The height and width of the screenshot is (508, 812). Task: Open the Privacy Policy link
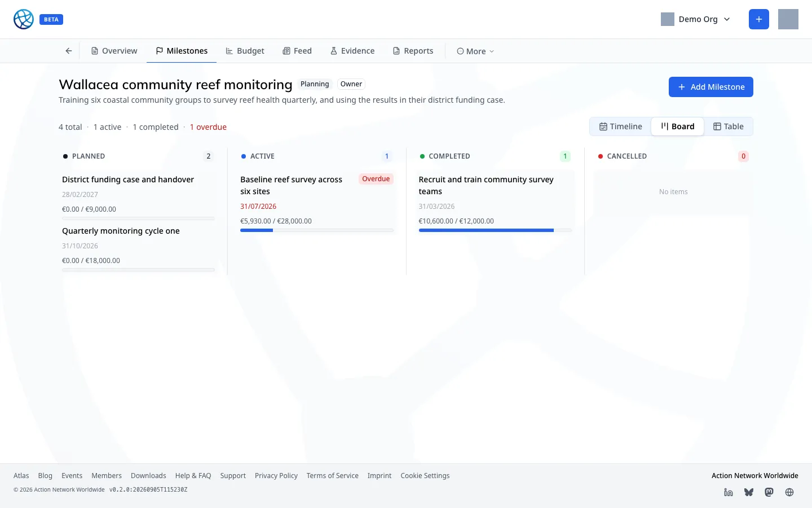click(x=276, y=476)
